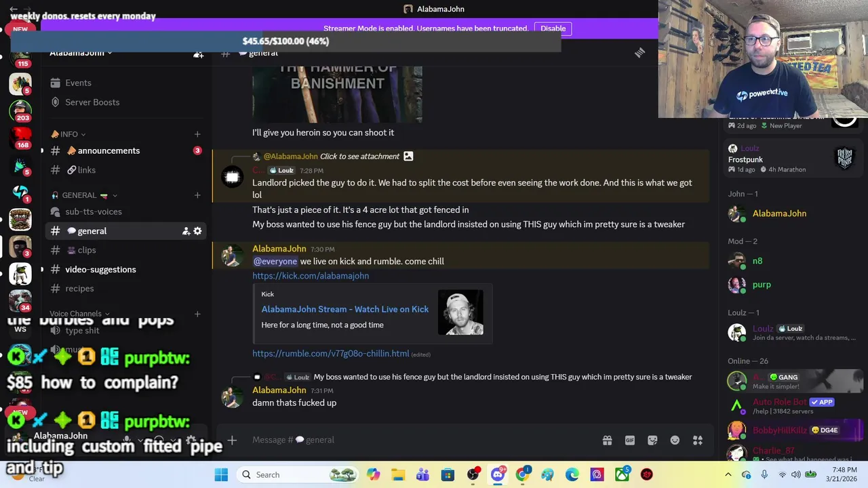Open links channel
The image size is (868, 488).
coord(126,170)
